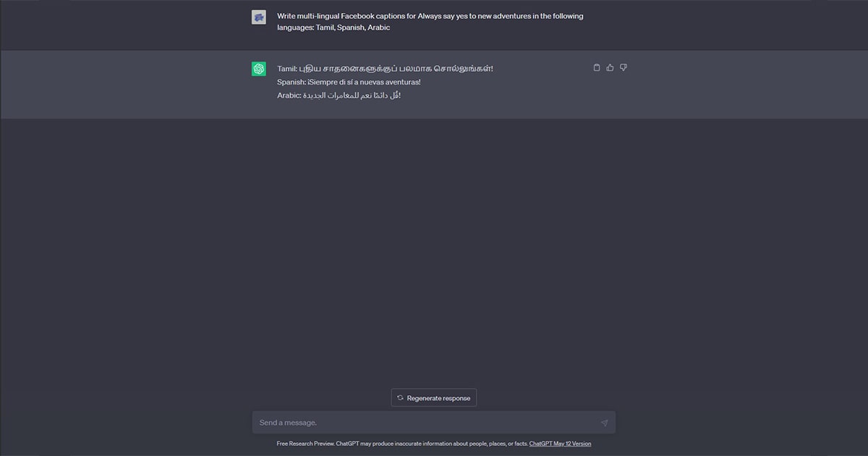This screenshot has height=456, width=868.
Task: Give the response a thumbs up
Action: point(610,67)
